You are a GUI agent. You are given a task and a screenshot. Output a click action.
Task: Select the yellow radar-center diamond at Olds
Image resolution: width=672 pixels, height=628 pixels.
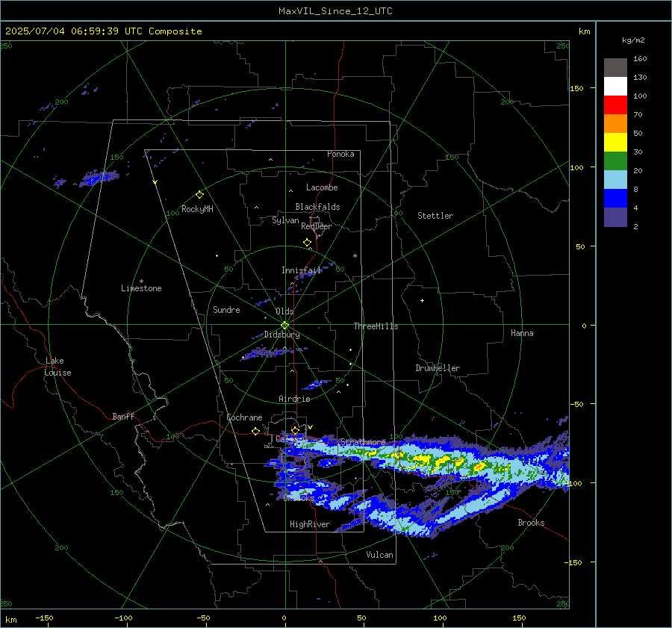(x=284, y=326)
